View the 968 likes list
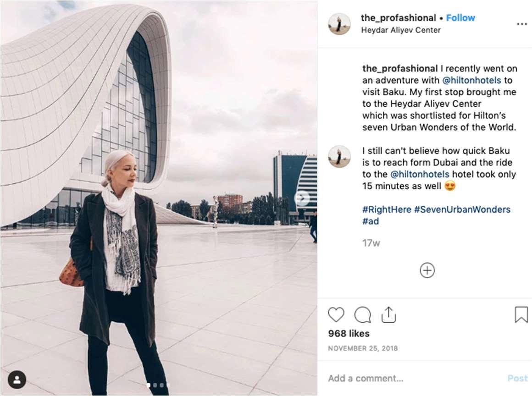Screen dimensions: 532x396 [349, 334]
